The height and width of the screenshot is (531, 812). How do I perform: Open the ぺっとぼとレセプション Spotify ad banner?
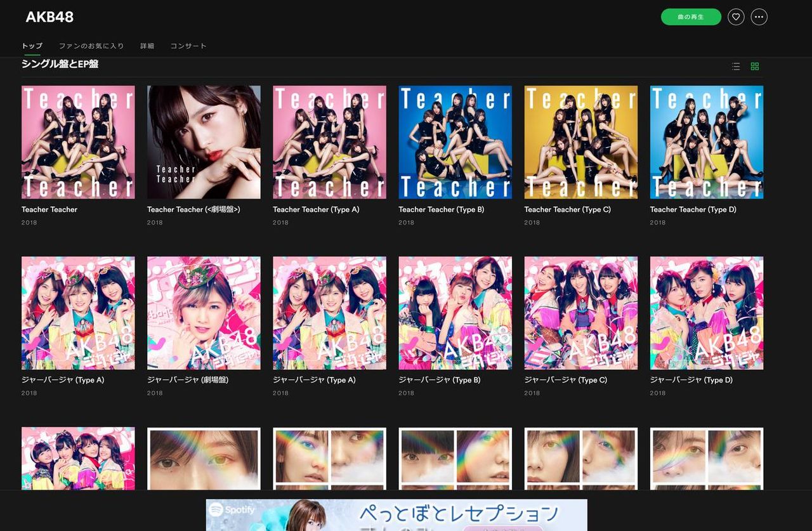click(x=396, y=515)
